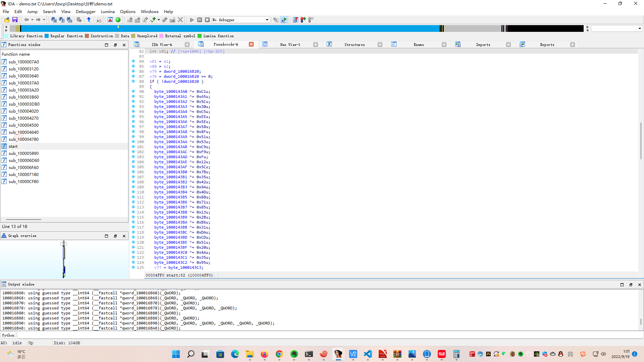Toggle breakpoint dot at line 88
The width and height of the screenshot is (644, 362).
click(133, 81)
